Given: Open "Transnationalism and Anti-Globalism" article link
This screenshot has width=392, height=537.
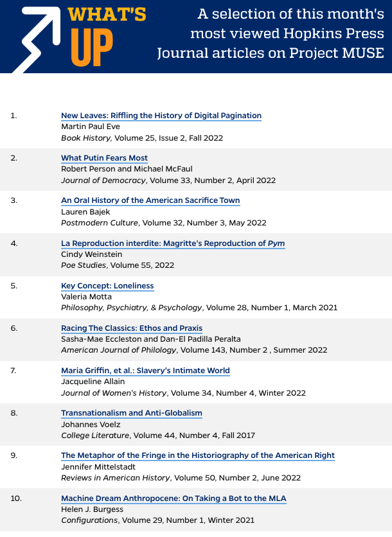Looking at the screenshot, I should click(x=132, y=414).
